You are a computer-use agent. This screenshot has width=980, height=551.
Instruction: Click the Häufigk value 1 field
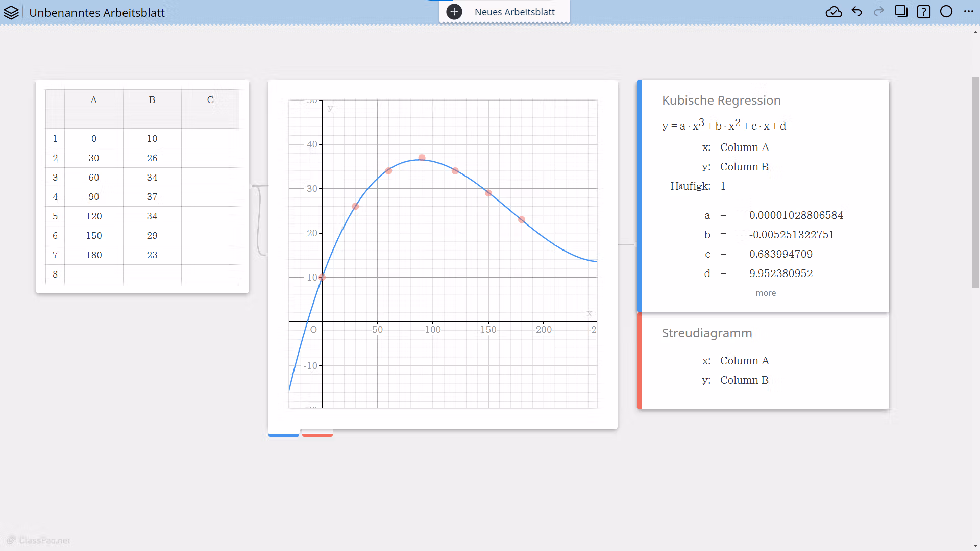(x=723, y=186)
